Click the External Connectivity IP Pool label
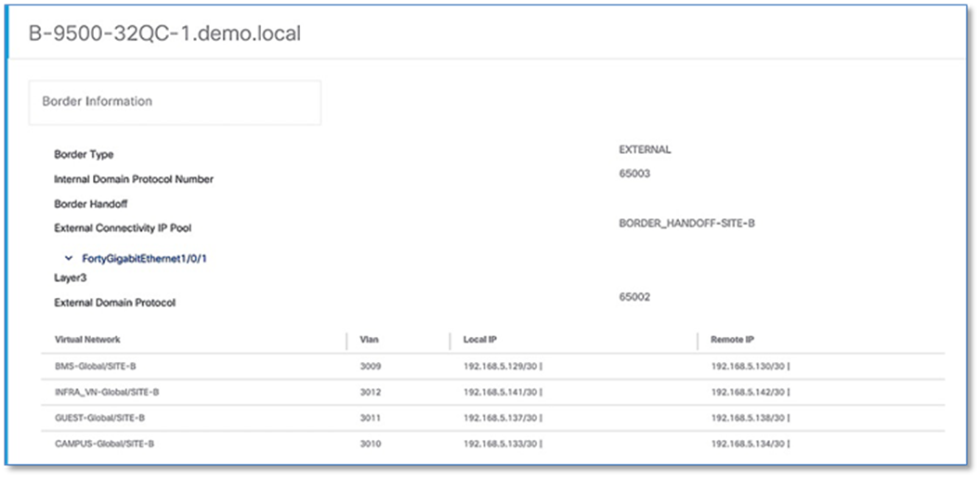The image size is (980, 478). click(123, 228)
